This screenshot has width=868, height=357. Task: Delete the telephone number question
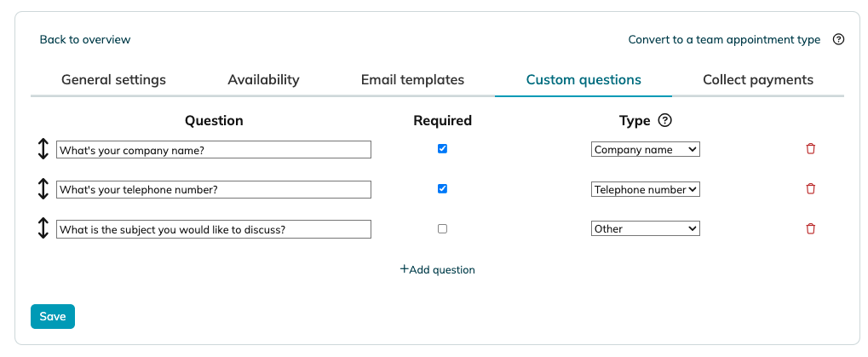[810, 189]
